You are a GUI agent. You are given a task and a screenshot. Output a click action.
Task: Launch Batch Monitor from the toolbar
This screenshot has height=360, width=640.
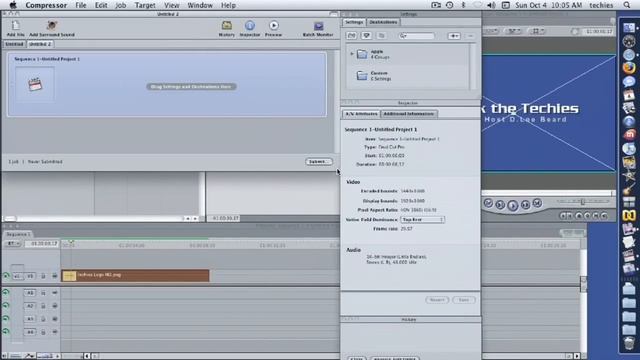[x=318, y=26]
